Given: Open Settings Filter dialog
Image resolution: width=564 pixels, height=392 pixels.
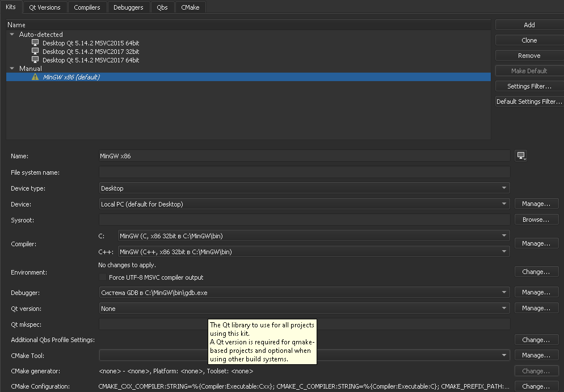Looking at the screenshot, I should tap(529, 86).
